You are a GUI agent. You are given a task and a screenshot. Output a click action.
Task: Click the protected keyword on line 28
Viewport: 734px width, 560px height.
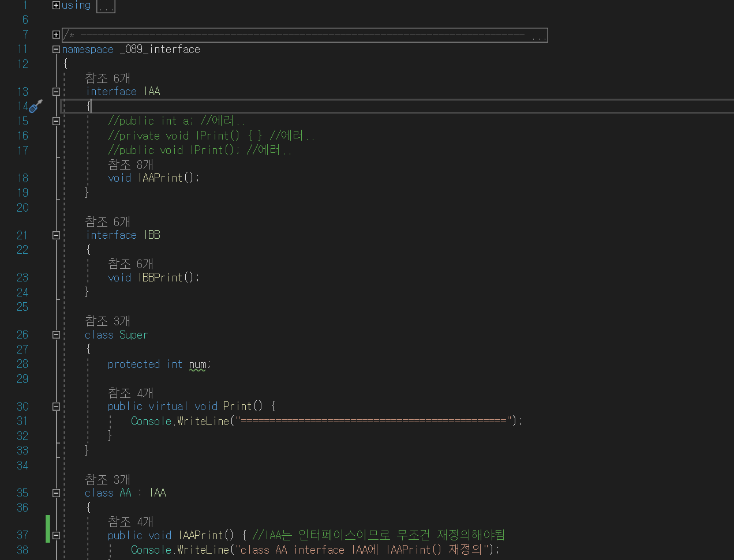134,364
